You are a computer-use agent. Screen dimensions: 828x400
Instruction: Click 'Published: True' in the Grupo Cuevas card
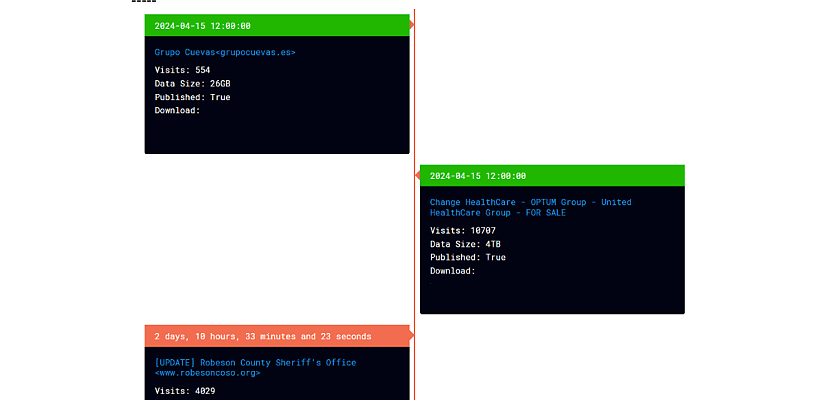tap(192, 97)
